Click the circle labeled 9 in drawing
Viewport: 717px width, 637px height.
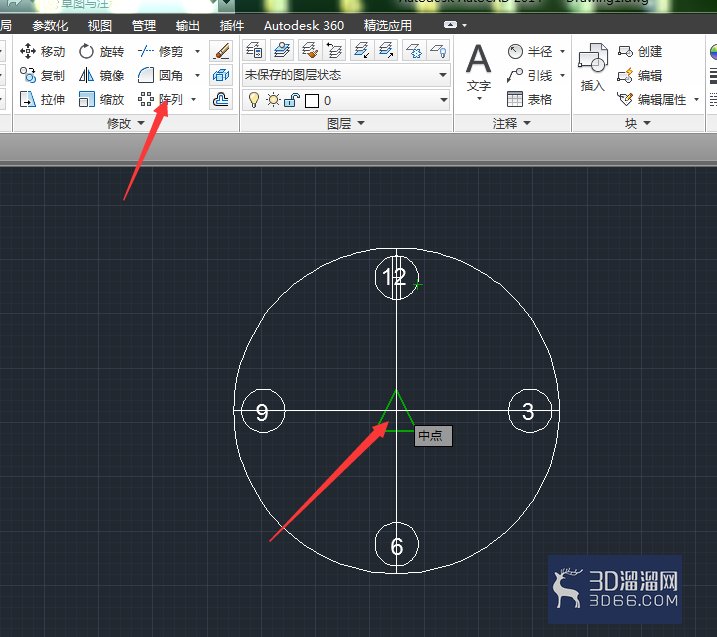pos(263,411)
